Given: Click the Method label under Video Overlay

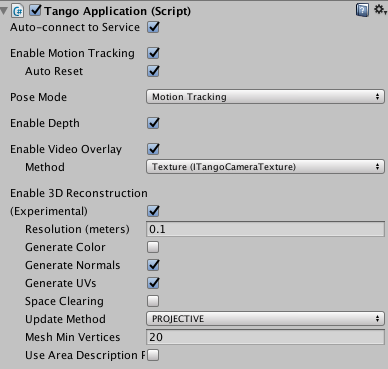Looking at the screenshot, I should (x=45, y=167).
